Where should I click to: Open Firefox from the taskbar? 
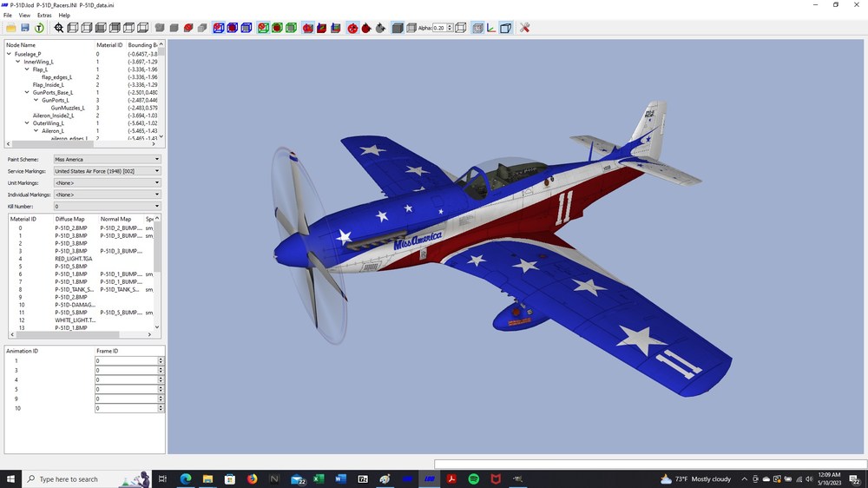click(x=252, y=478)
